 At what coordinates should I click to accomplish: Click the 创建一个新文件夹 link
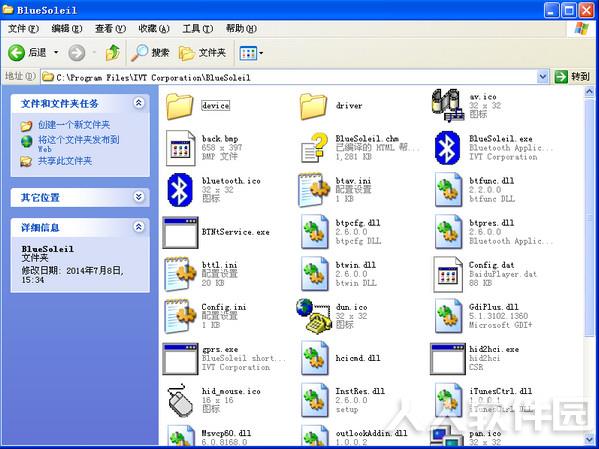click(x=74, y=125)
